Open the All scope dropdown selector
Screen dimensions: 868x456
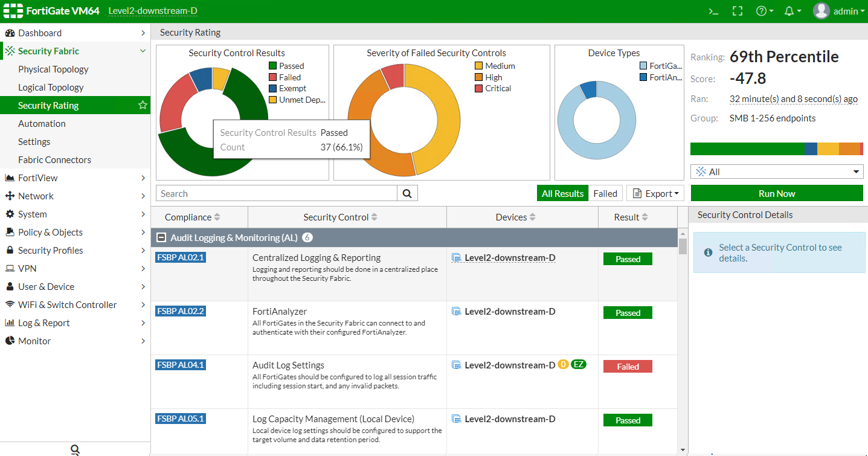point(777,172)
